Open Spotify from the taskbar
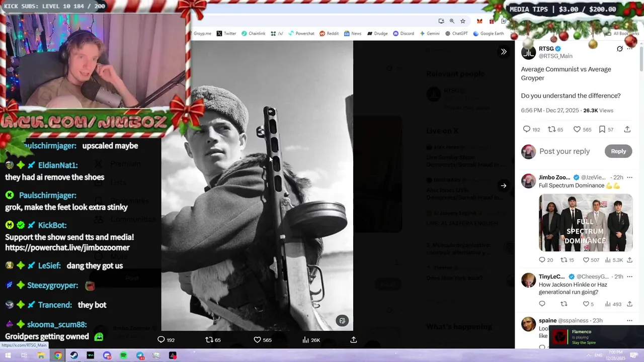This screenshot has height=362, width=644. coord(123,355)
